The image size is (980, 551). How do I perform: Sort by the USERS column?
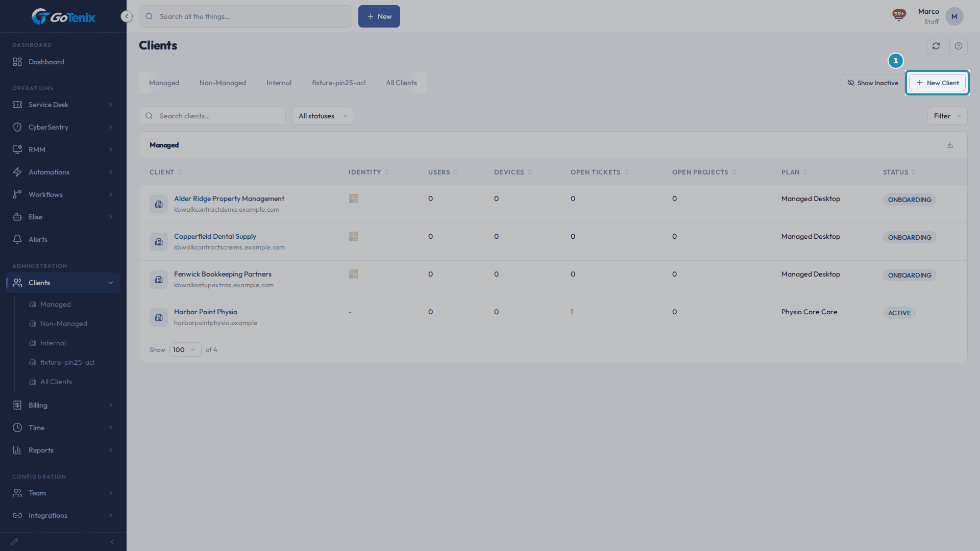point(443,172)
